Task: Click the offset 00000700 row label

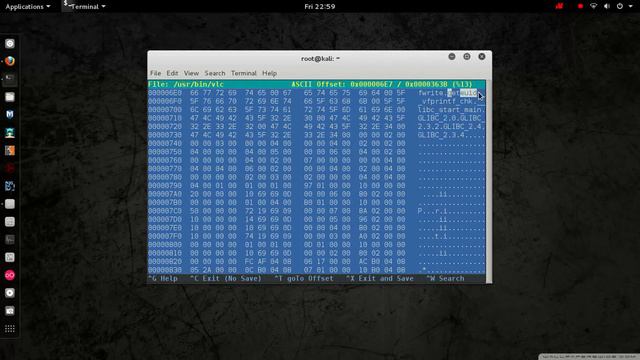Action: [x=165, y=110]
